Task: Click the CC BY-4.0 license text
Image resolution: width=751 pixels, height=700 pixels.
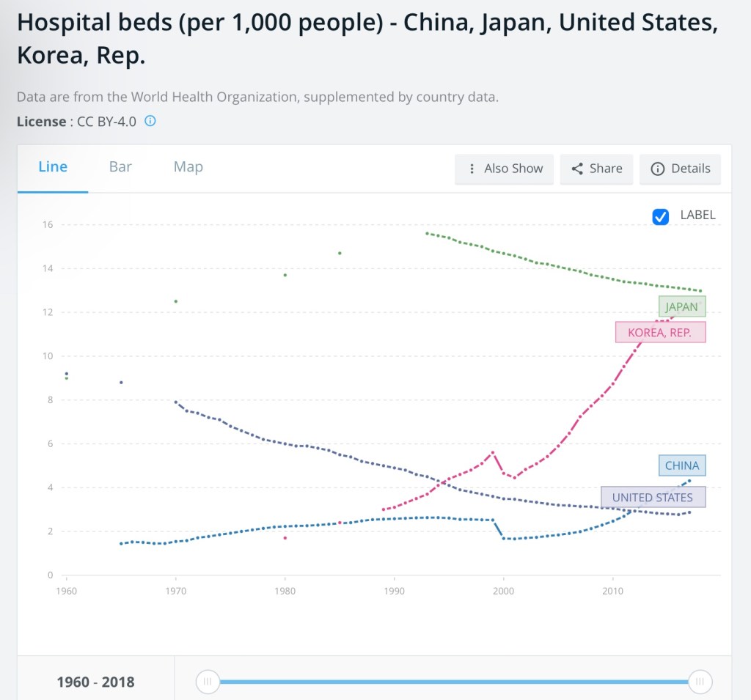Action: tap(106, 122)
